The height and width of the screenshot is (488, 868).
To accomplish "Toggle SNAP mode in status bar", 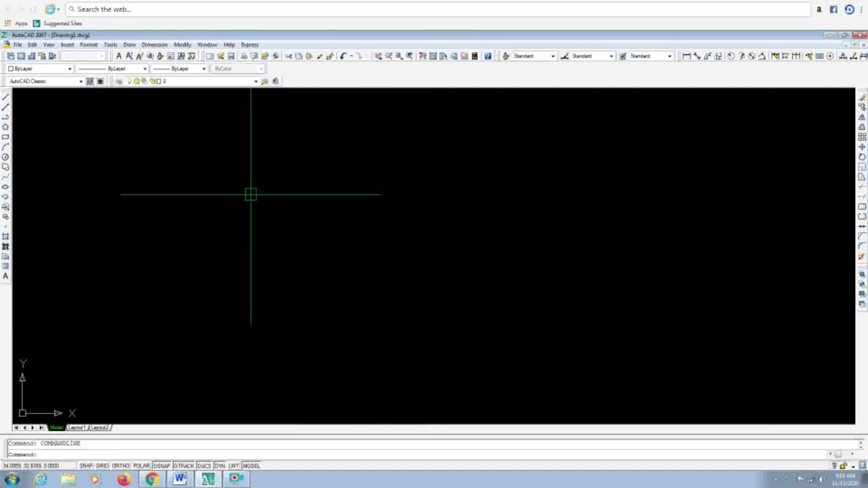I will [x=86, y=466].
